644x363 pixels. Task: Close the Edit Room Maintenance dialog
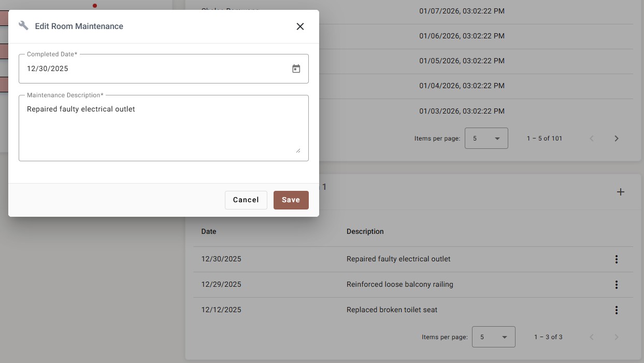(300, 26)
